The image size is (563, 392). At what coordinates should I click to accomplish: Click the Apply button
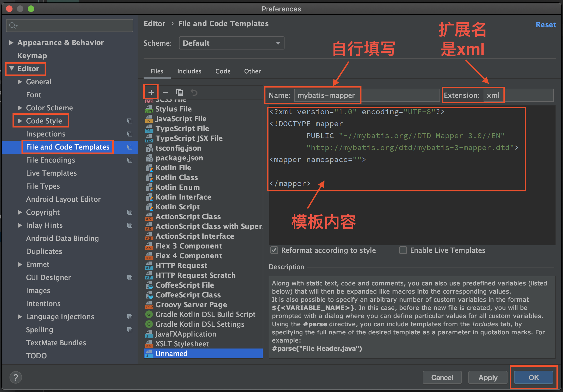coord(488,378)
